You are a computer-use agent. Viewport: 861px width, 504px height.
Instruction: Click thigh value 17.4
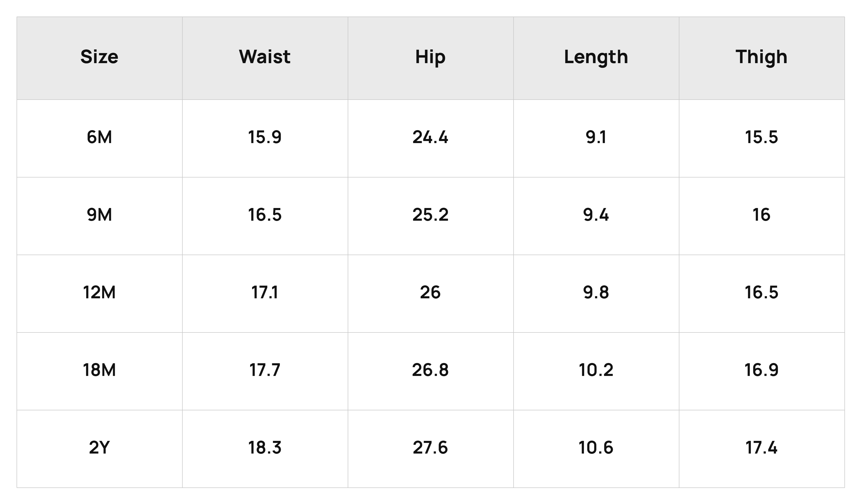762,448
